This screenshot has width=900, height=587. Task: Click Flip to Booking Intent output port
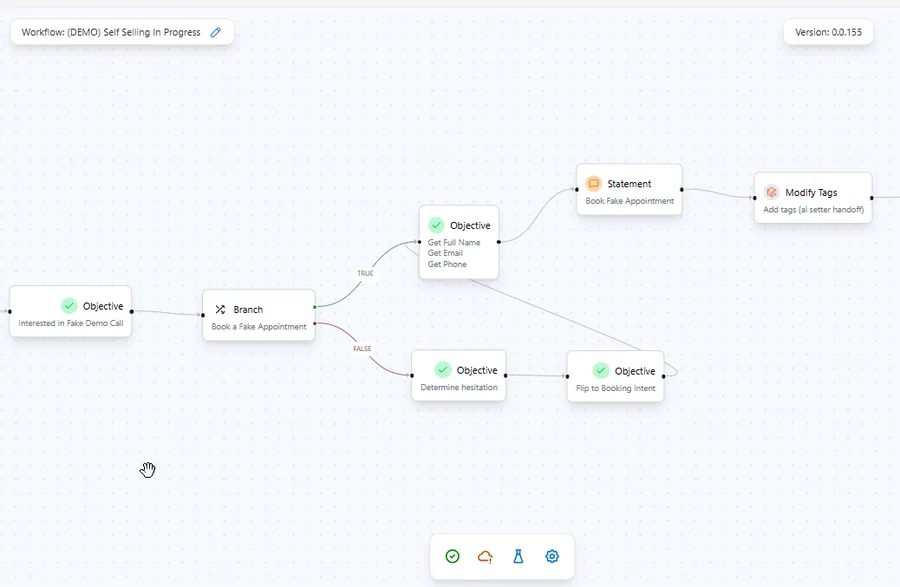coord(664,376)
